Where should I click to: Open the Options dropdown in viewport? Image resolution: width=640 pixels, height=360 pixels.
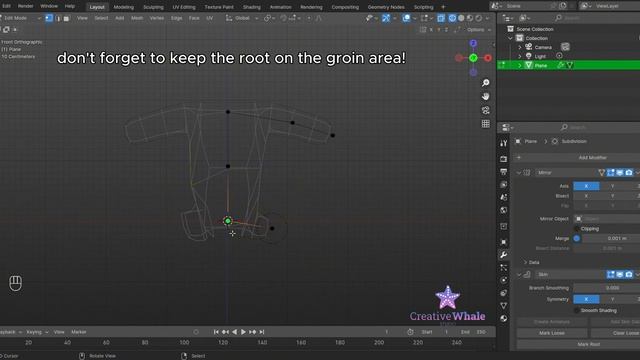pyautogui.click(x=478, y=30)
